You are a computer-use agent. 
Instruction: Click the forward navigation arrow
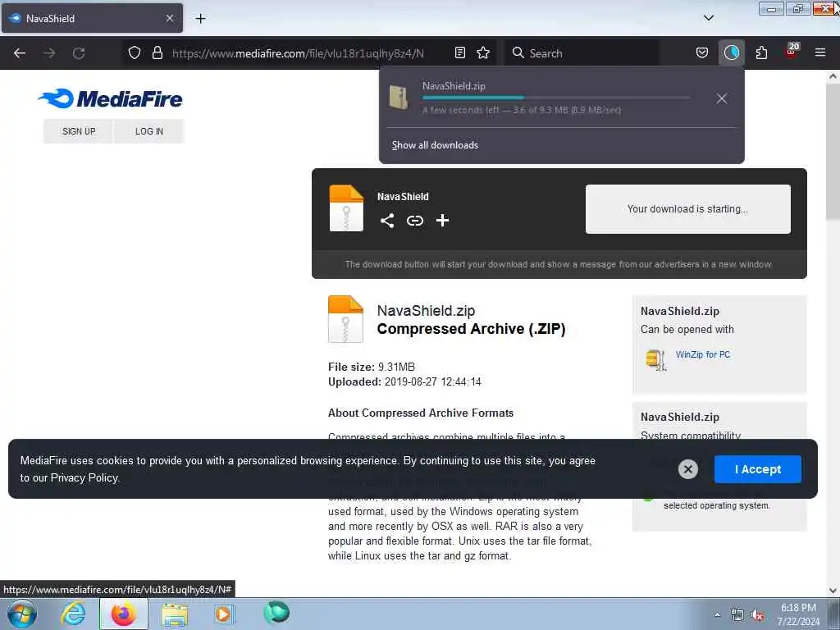tap(49, 53)
